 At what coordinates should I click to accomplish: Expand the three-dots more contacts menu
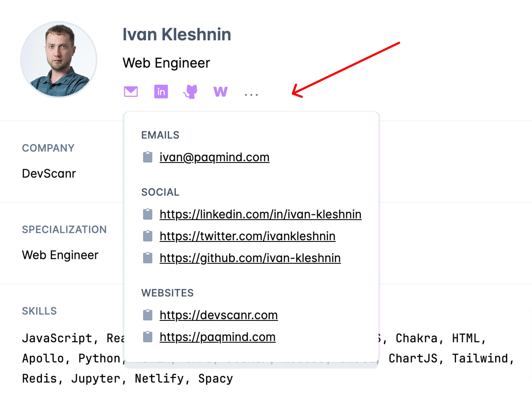(x=251, y=94)
